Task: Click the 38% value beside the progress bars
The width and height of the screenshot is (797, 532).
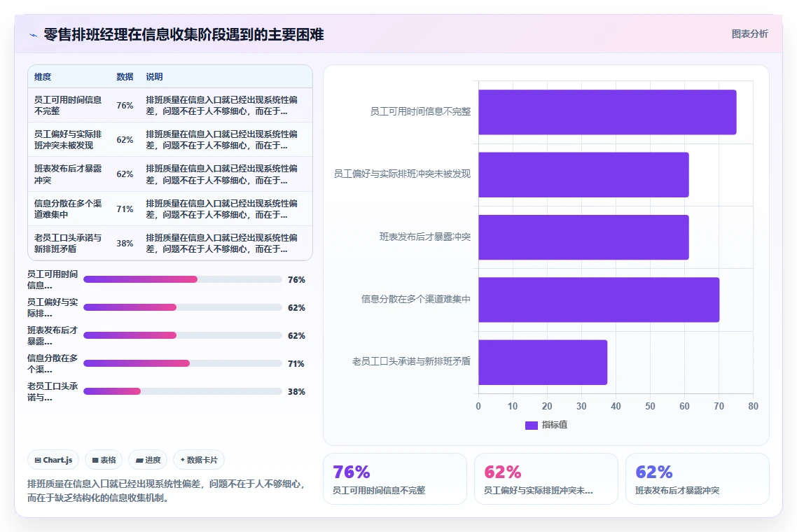Action: [x=296, y=392]
